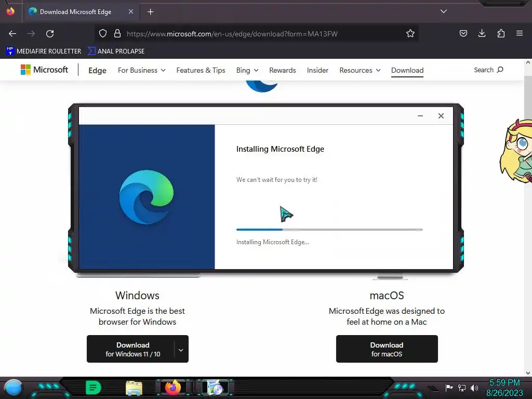Screen dimensions: 532x399
Task: Open the Action Center flag tray icon
Action: point(449,388)
